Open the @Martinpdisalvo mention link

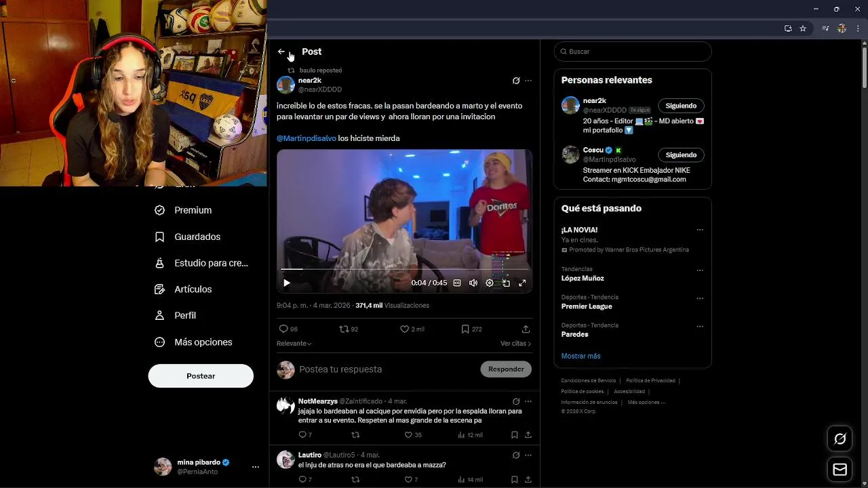click(x=307, y=138)
